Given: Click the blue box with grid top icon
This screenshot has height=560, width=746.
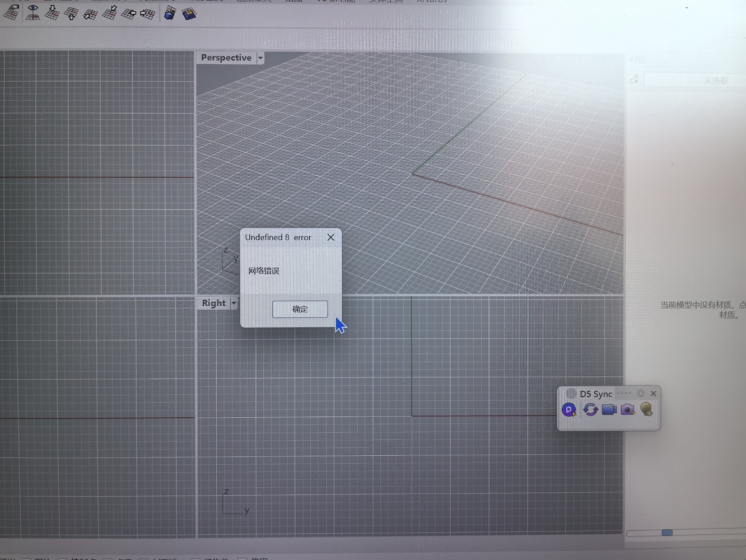Looking at the screenshot, I should [x=189, y=13].
